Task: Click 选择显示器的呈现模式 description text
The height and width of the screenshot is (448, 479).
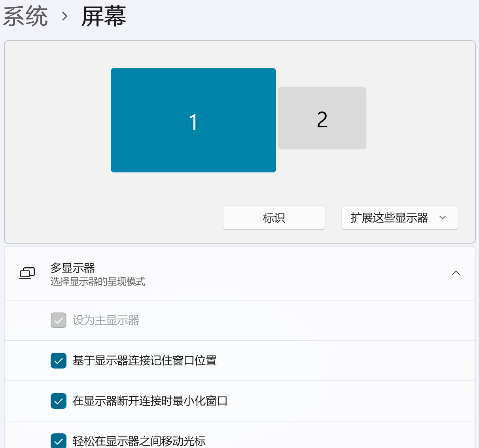Action: pyautogui.click(x=98, y=282)
